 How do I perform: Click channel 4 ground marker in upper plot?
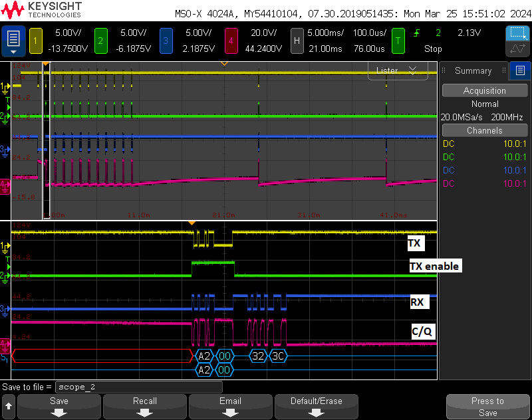point(5,187)
